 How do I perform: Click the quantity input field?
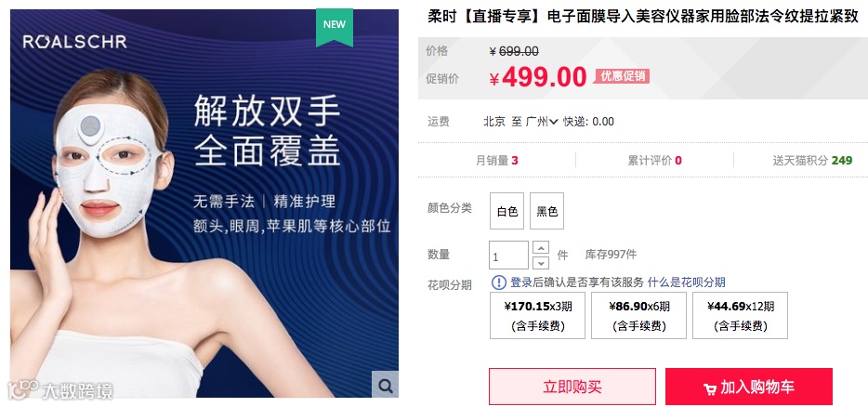[508, 256]
